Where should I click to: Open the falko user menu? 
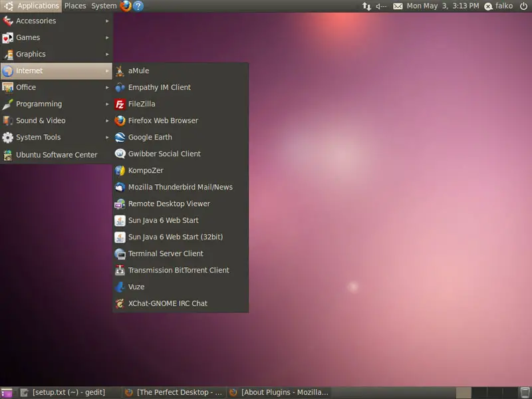coord(498,6)
